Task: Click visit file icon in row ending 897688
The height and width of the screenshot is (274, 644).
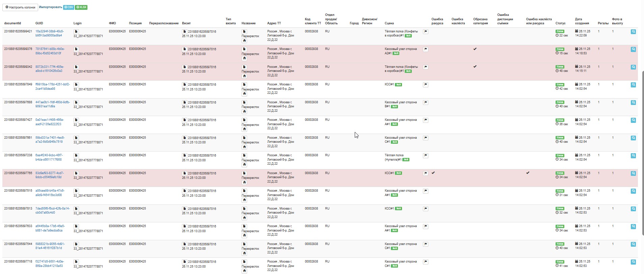Action: click(184, 102)
